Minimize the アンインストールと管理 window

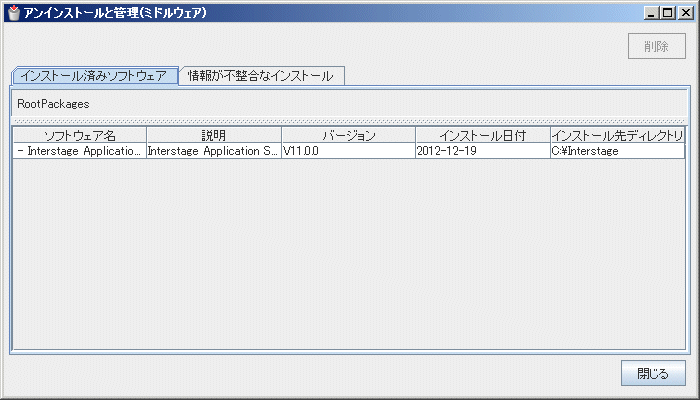pyautogui.click(x=651, y=13)
